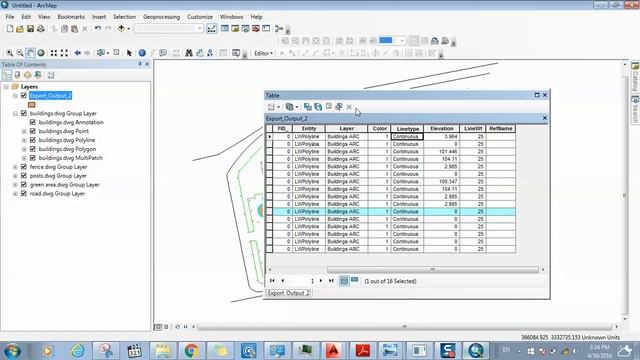Open a map document with the folder icon
640x360 pixels.
pos(20,29)
